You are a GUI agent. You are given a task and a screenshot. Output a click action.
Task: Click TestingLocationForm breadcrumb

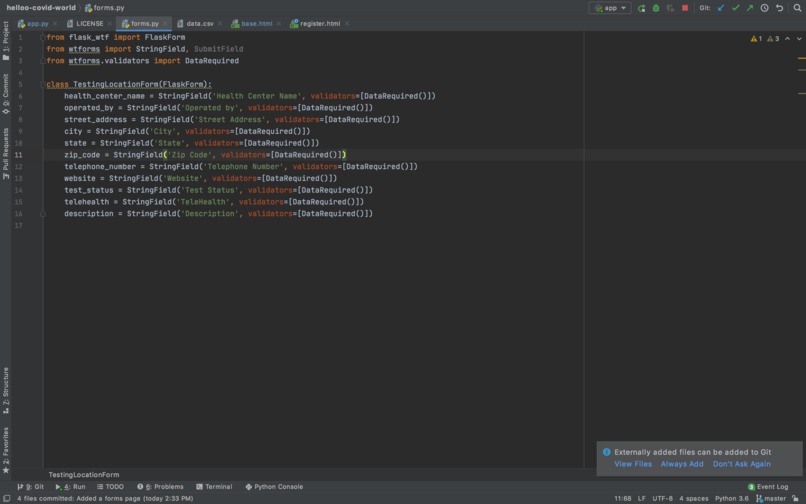tap(84, 475)
